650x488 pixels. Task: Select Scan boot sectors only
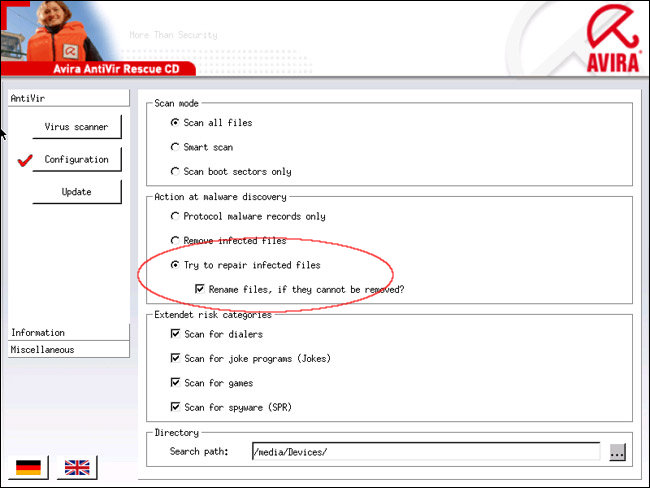pos(175,172)
